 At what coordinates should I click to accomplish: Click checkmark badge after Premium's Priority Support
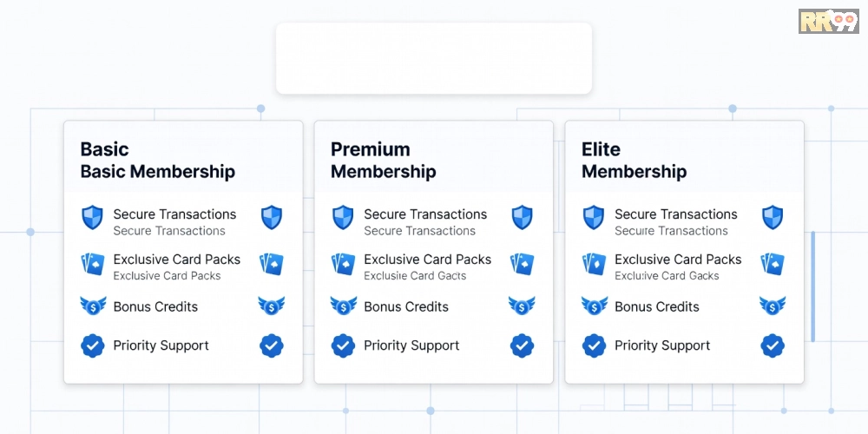coord(522,345)
